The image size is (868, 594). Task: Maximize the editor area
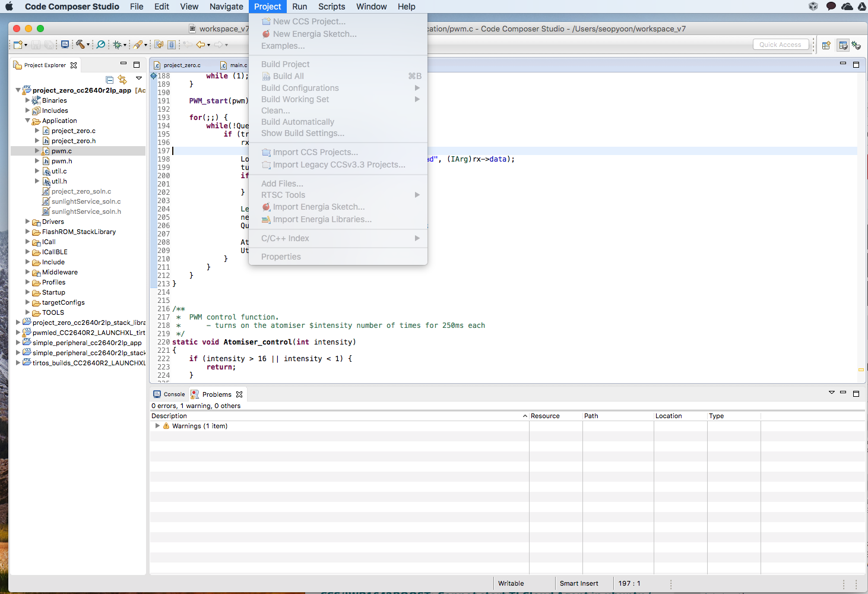click(x=856, y=64)
